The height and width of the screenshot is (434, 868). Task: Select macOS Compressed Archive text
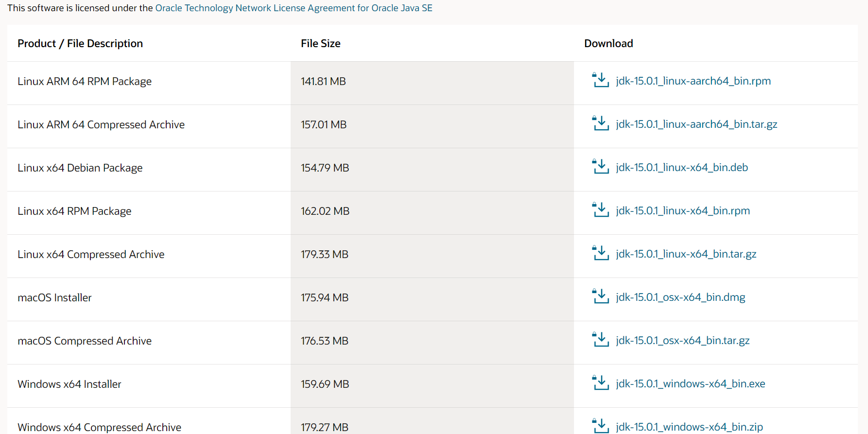pos(85,341)
